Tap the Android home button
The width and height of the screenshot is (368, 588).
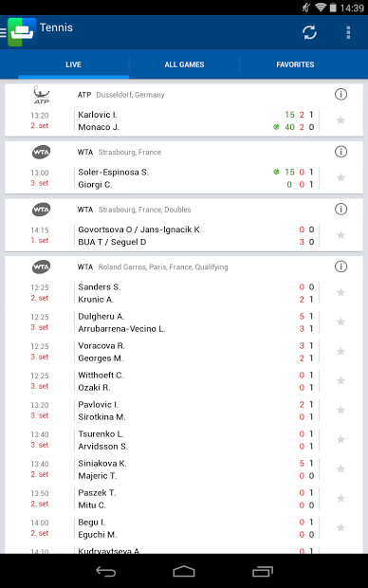coord(184,572)
